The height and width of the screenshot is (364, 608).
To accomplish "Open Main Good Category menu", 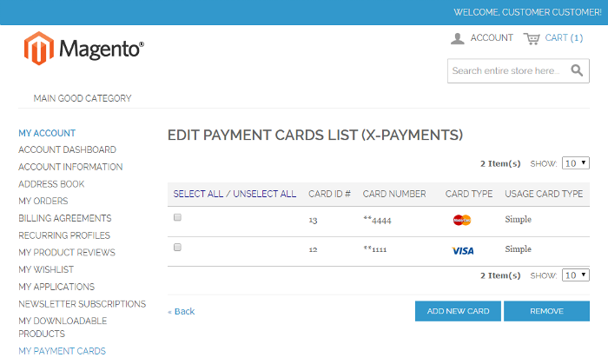I will point(83,98).
